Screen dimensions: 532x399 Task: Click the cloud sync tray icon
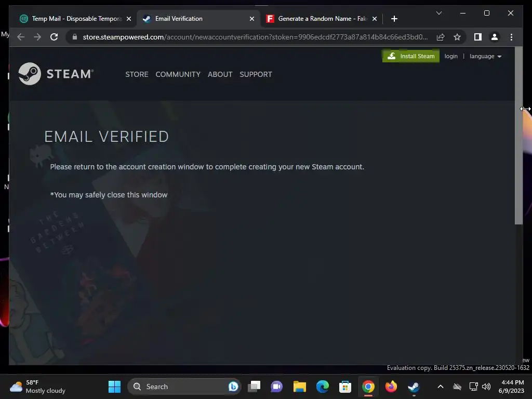(457, 387)
